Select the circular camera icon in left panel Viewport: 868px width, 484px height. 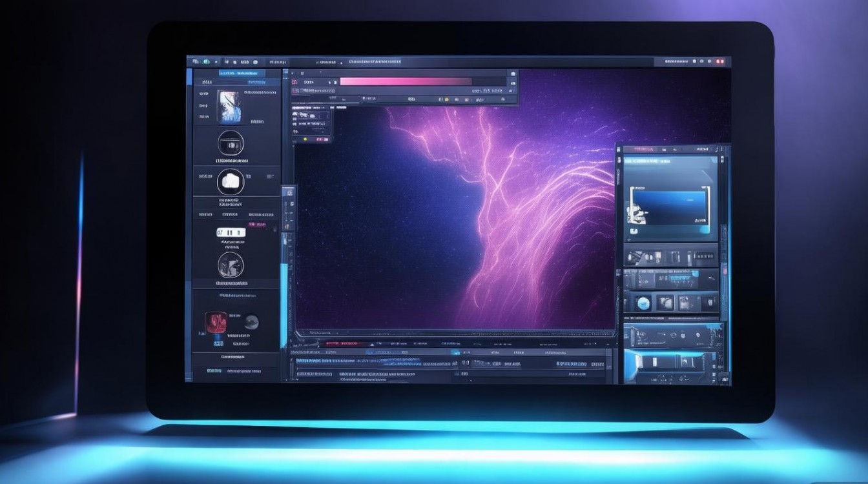(x=231, y=143)
